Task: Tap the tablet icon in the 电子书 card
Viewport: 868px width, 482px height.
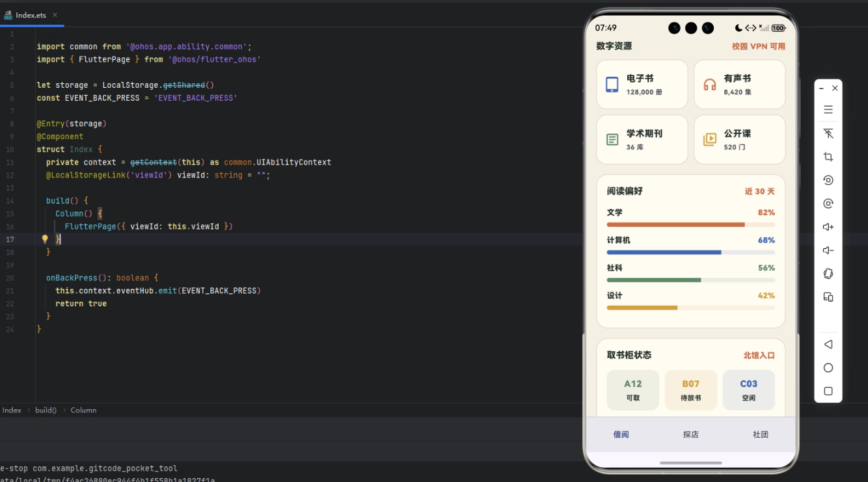Action: click(612, 85)
